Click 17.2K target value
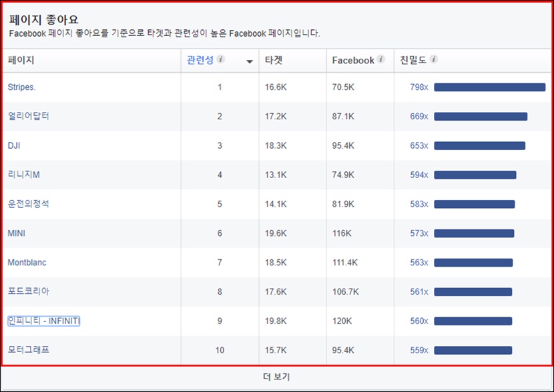 276,117
